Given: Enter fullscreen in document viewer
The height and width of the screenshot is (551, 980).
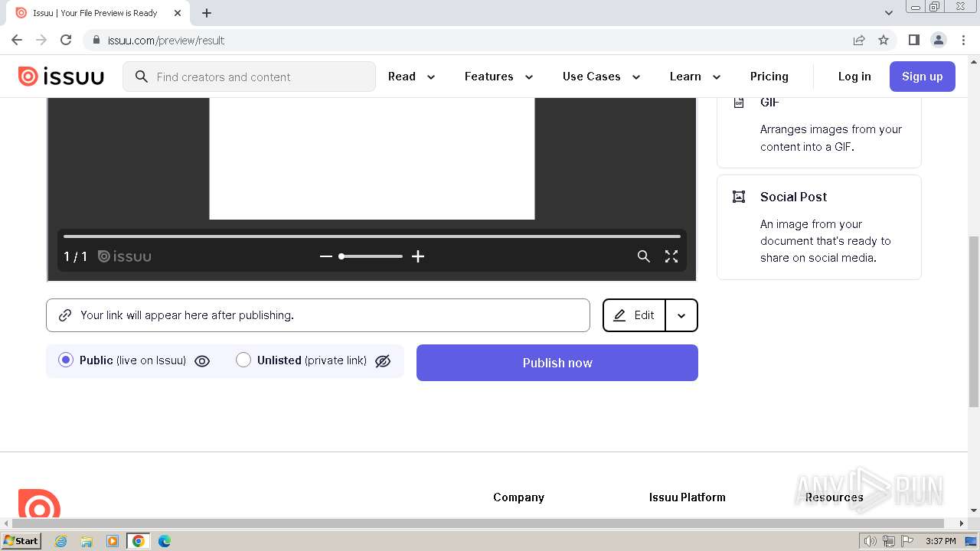Looking at the screenshot, I should pyautogui.click(x=671, y=256).
